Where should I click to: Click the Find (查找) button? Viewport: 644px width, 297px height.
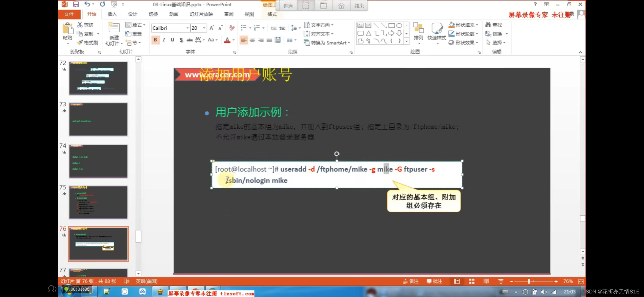pyautogui.click(x=494, y=25)
